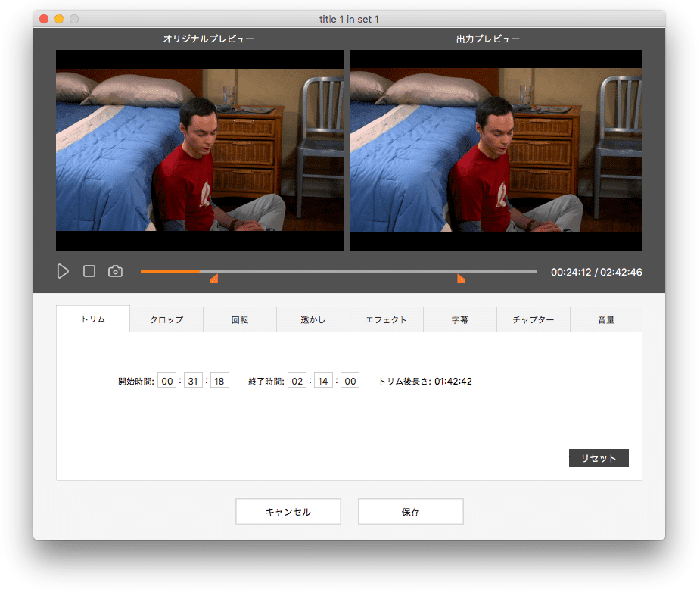Click the オリジナルプレビュー heading
This screenshot has width=700, height=592.
[208, 39]
